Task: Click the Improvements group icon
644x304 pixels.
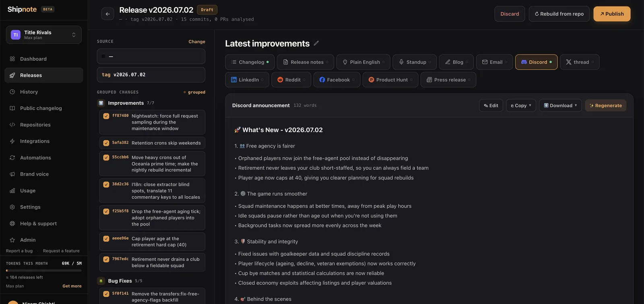Action: coord(101,103)
